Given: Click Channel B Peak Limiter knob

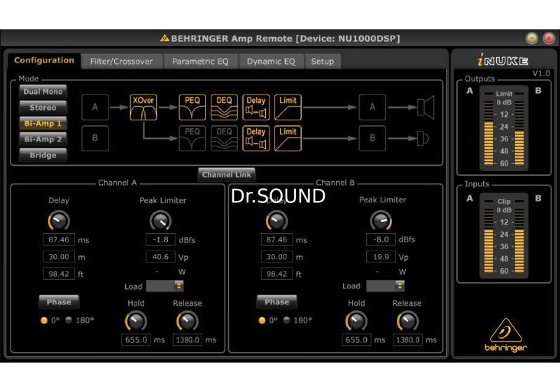Looking at the screenshot, I should click(x=381, y=220).
